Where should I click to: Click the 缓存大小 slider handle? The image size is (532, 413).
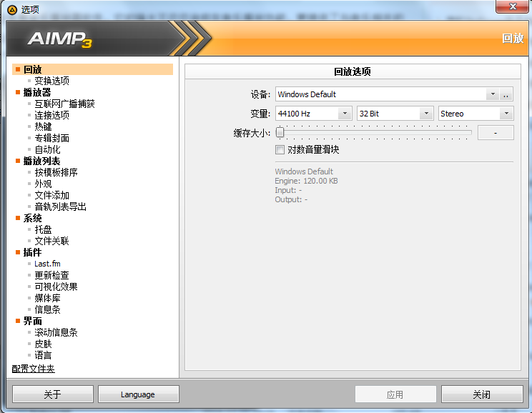(280, 133)
